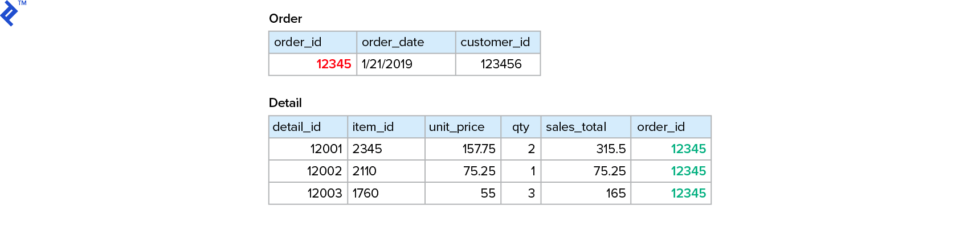Click the 12003 detail_id cell
This screenshot has height=230, width=980.
[325, 194]
